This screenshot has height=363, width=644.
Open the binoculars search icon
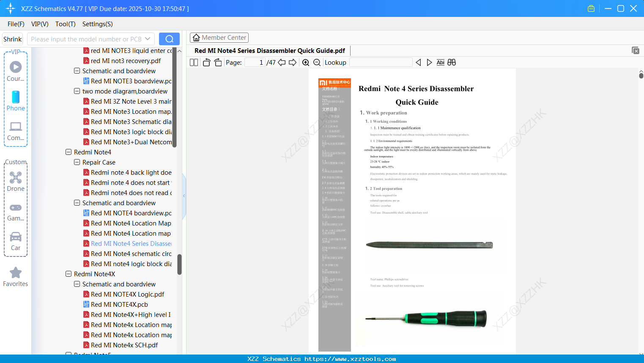[x=451, y=62]
